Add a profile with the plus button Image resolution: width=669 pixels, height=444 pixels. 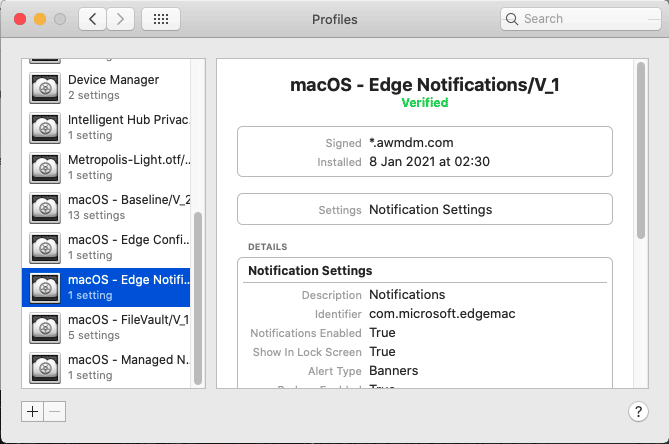(x=32, y=412)
